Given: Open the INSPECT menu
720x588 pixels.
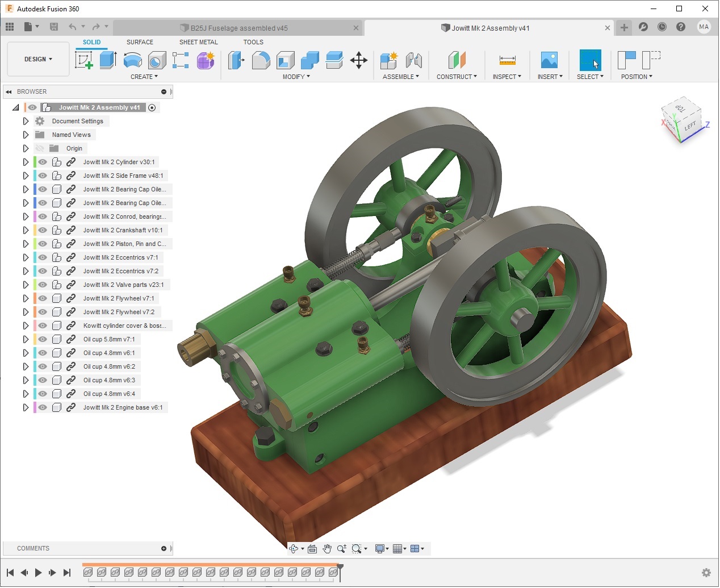Looking at the screenshot, I should 506,77.
